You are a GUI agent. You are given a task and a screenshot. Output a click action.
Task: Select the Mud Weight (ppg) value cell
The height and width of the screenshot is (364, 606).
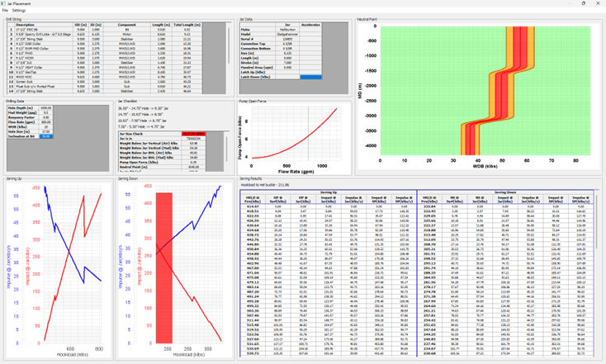coord(45,112)
